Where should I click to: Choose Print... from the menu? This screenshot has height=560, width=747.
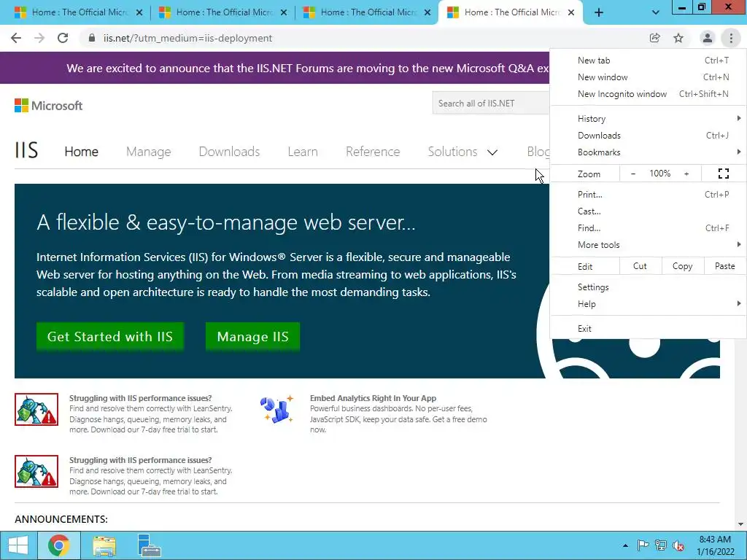coord(648,194)
